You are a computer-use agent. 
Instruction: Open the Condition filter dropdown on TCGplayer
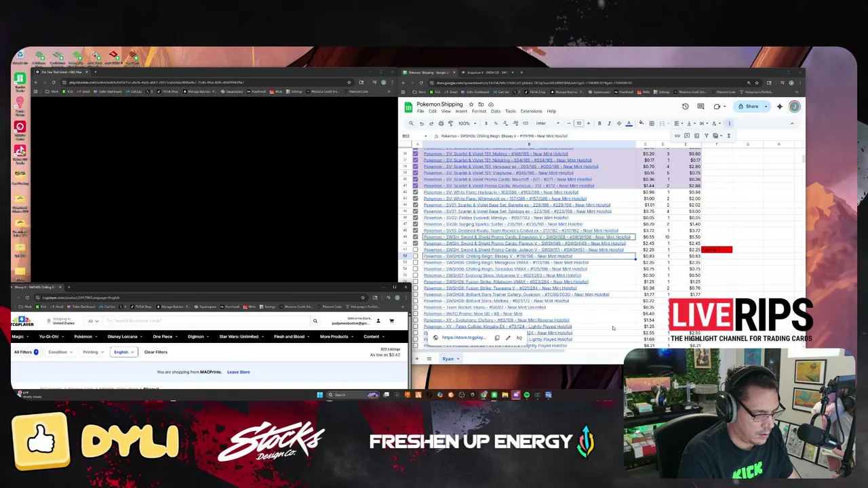click(x=60, y=352)
